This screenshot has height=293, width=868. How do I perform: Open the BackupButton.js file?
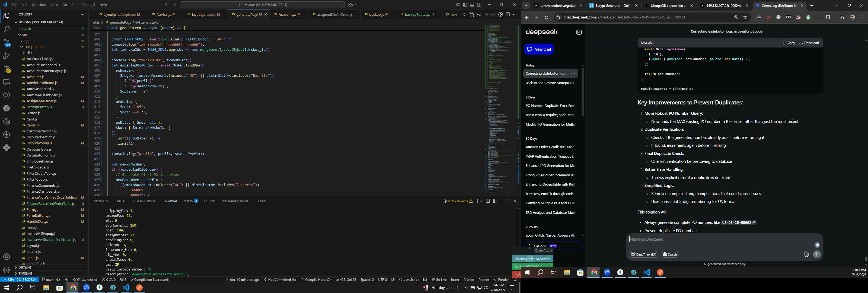[x=39, y=107]
